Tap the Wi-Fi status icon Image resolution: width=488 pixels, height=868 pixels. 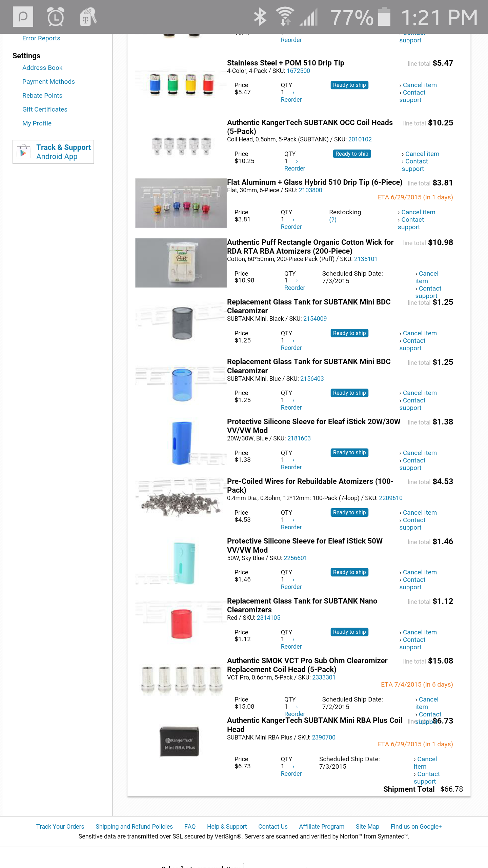[285, 17]
